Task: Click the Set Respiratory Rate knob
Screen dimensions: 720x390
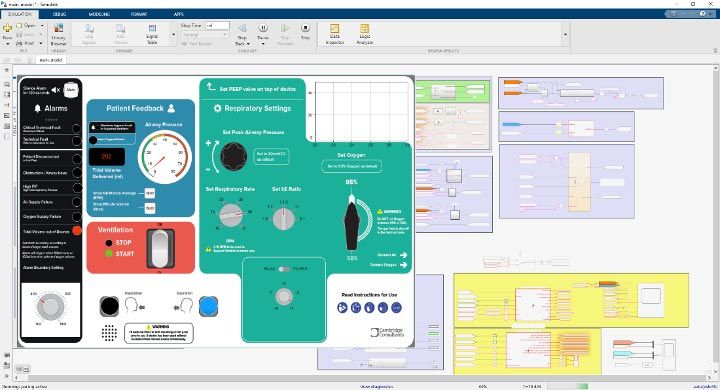Action: 231,215
